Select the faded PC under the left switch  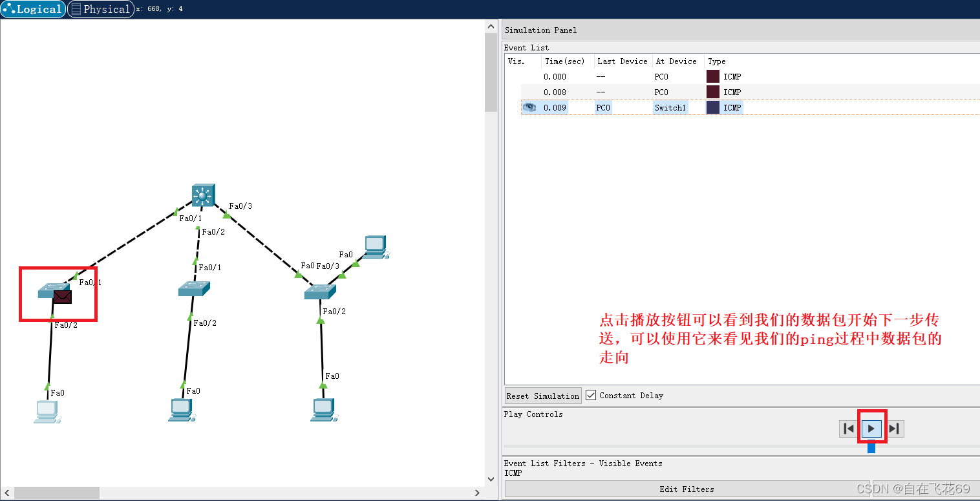point(47,412)
